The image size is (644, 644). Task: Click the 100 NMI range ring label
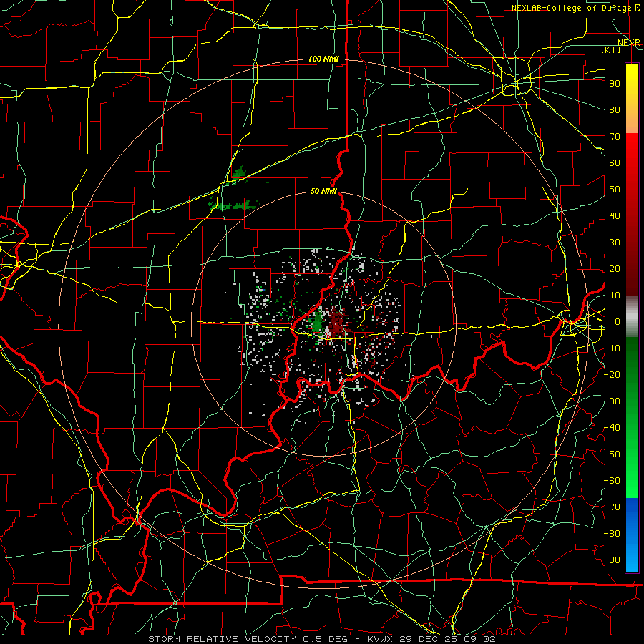pos(323,59)
